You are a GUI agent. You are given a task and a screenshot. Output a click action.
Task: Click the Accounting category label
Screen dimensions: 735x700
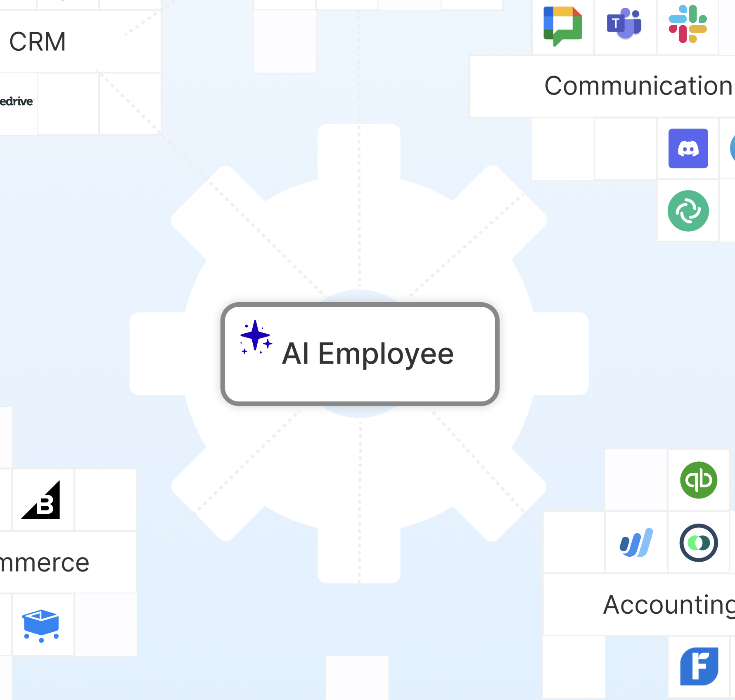[x=669, y=605]
